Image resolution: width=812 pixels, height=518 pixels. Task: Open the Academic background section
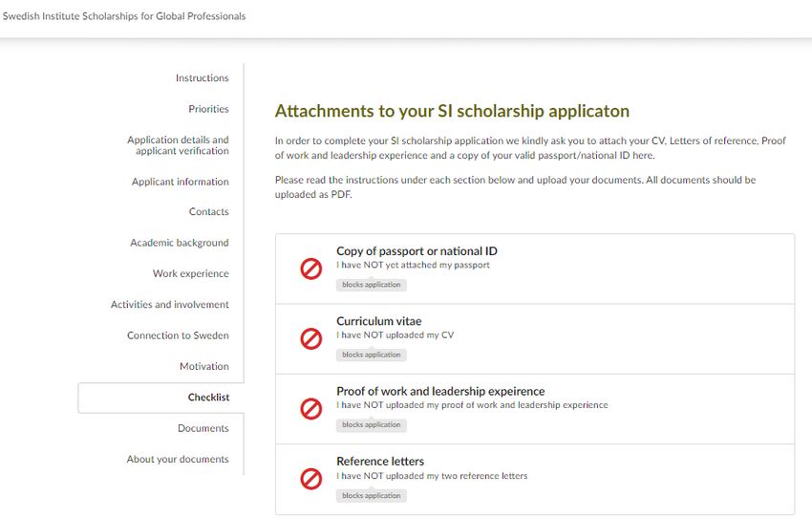(x=180, y=243)
